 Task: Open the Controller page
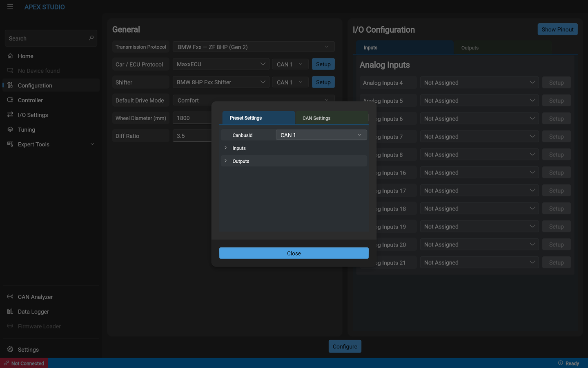pyautogui.click(x=51, y=100)
